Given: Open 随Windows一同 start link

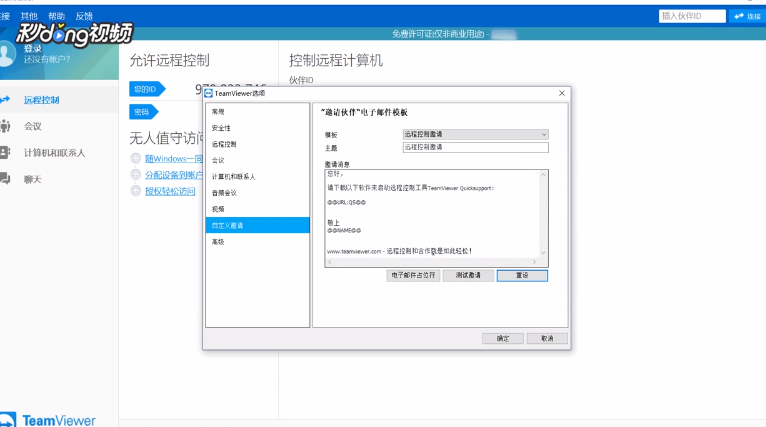Looking at the screenshot, I should tap(173, 159).
